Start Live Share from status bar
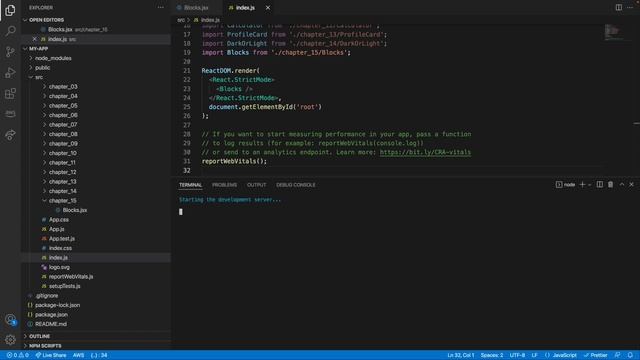 [51, 355]
